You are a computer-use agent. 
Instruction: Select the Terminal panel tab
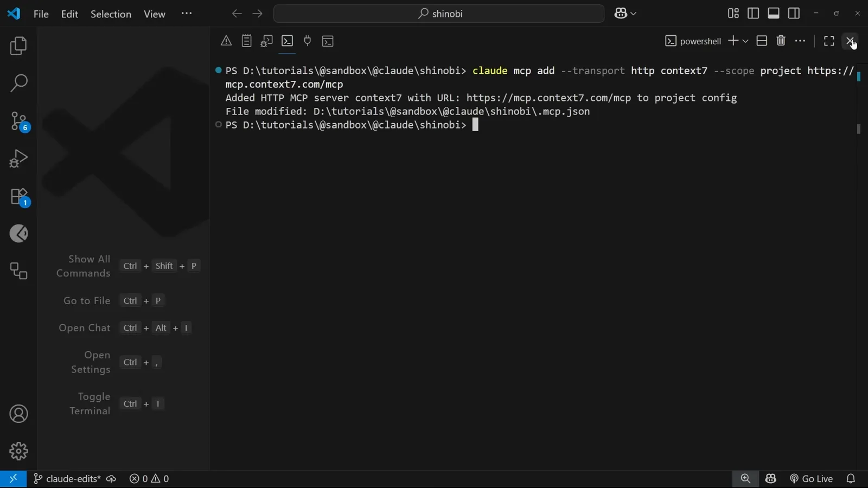tap(288, 41)
